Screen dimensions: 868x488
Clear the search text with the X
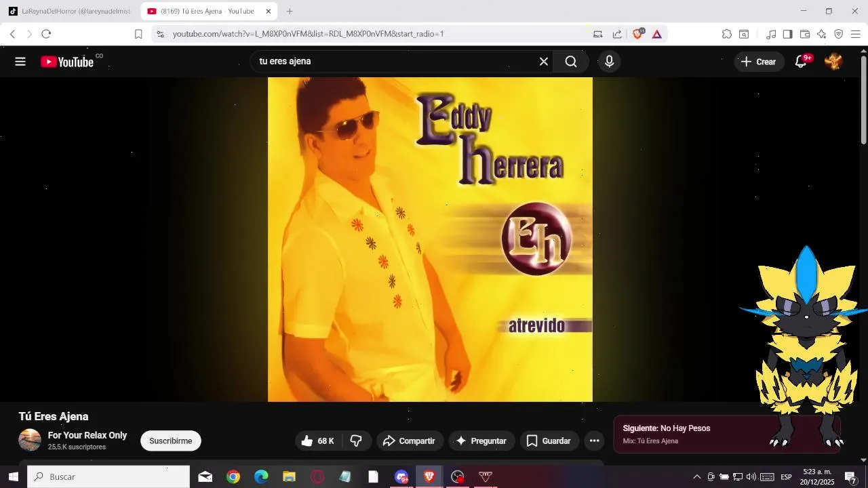(x=544, y=62)
